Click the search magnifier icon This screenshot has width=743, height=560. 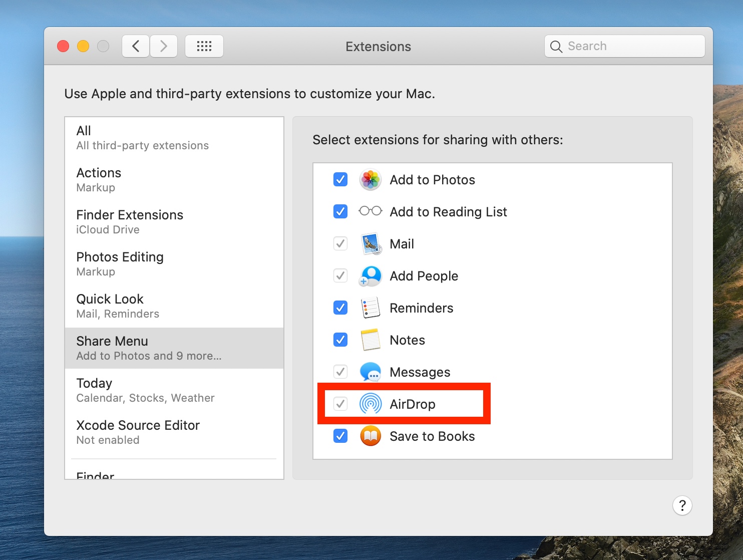(556, 47)
